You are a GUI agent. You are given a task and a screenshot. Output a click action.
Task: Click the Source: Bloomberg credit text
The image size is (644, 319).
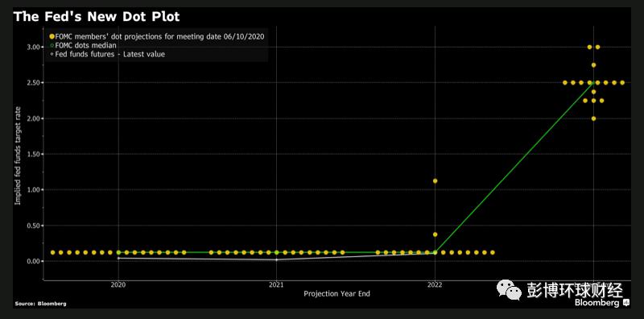[x=40, y=304]
